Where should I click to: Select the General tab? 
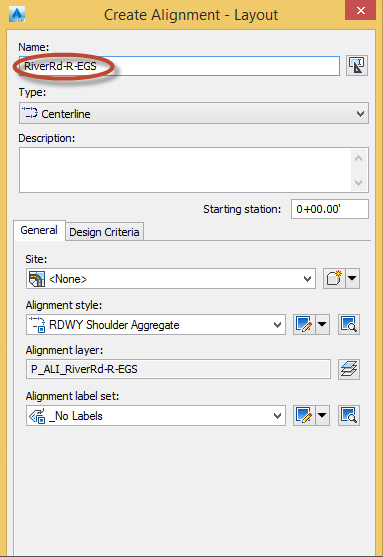(x=39, y=230)
